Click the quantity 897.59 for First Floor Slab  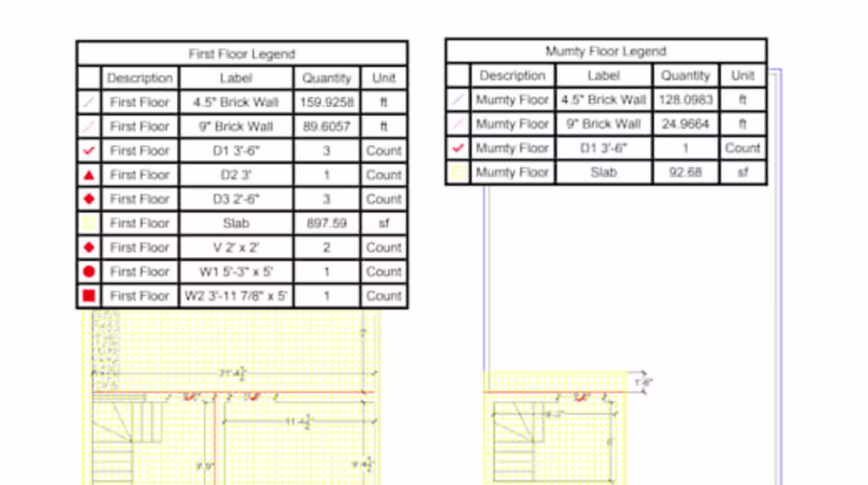[327, 223]
